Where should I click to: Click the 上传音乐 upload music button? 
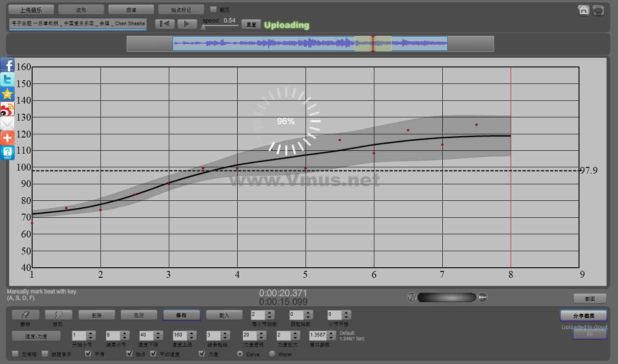tap(31, 10)
